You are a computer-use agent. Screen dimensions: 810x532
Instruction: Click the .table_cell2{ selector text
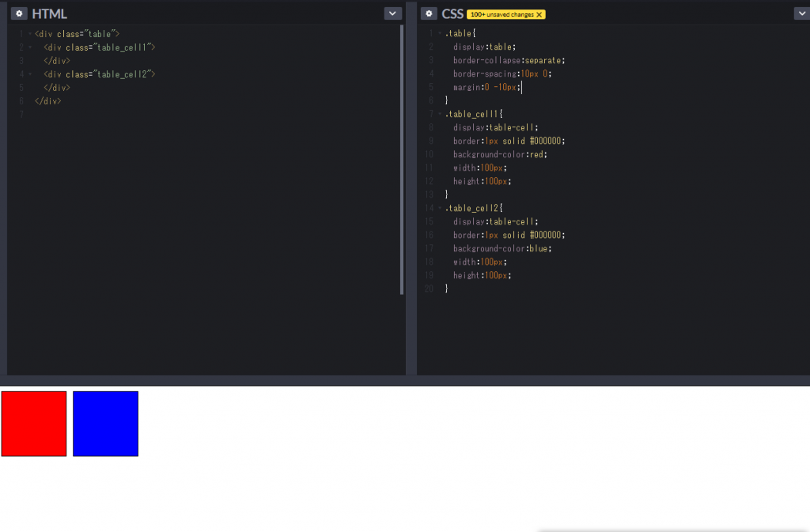[474, 208]
